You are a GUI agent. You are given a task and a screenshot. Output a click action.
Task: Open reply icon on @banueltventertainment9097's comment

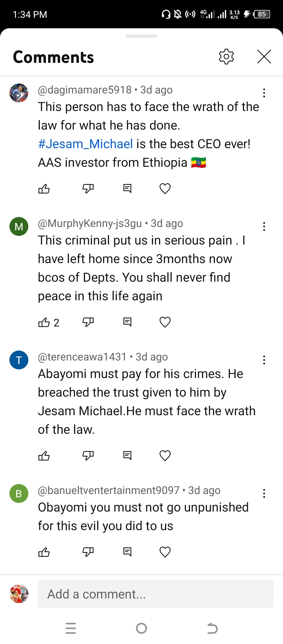pyautogui.click(x=127, y=552)
